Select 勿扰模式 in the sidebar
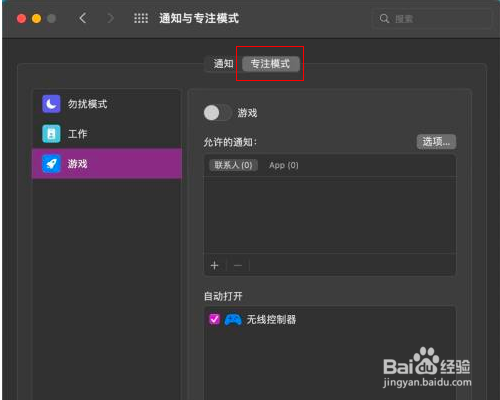Image resolution: width=500 pixels, height=400 pixels. pyautogui.click(x=107, y=104)
